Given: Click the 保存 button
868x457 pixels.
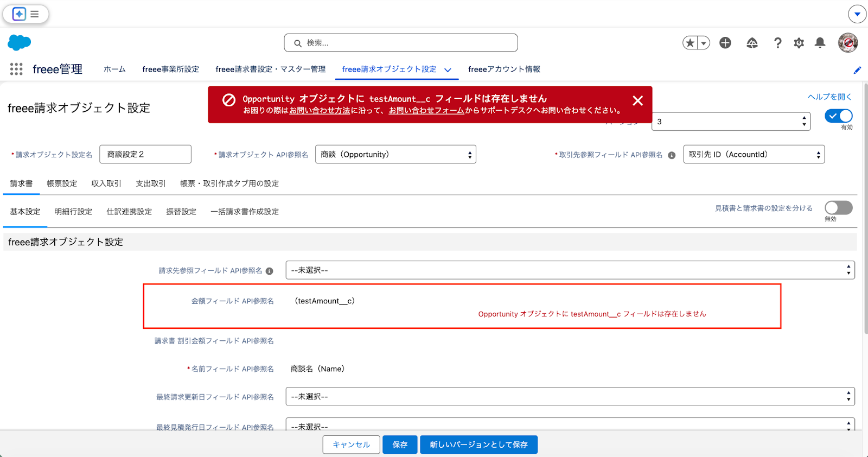Looking at the screenshot, I should [x=400, y=445].
